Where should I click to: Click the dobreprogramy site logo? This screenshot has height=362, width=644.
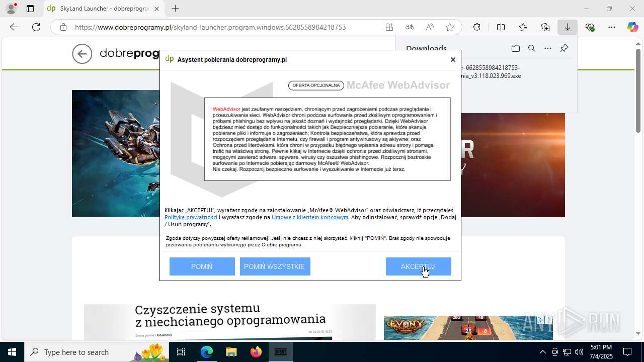pyautogui.click(x=129, y=53)
